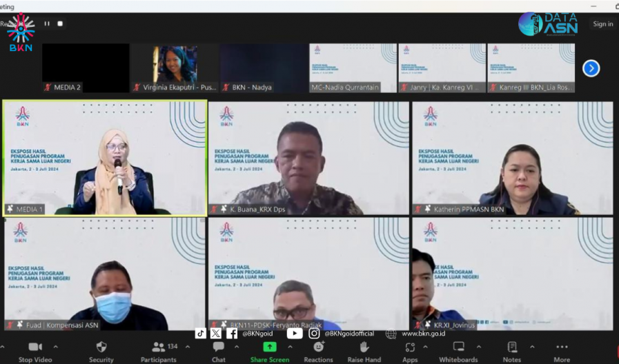Raise hand in the meeting

(x=364, y=347)
